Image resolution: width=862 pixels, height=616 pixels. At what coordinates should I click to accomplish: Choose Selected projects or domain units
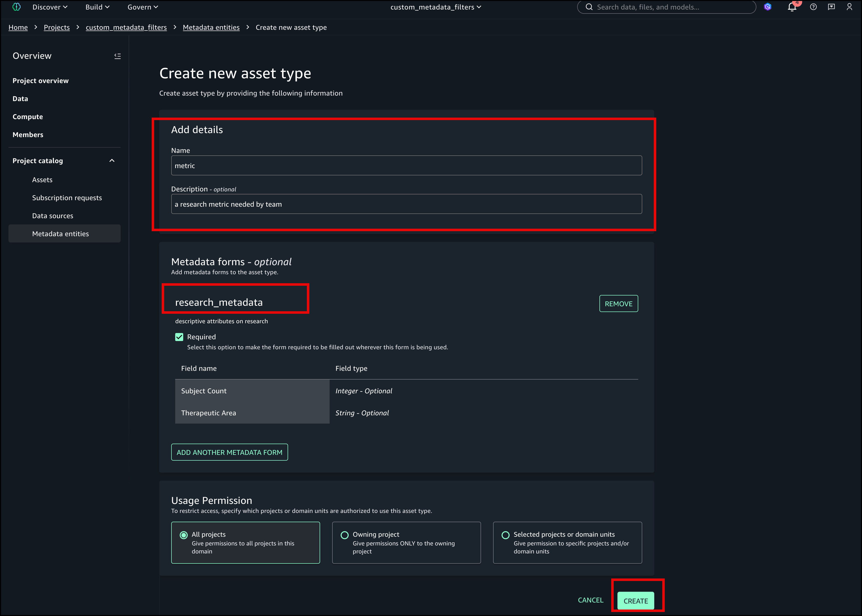pos(505,535)
